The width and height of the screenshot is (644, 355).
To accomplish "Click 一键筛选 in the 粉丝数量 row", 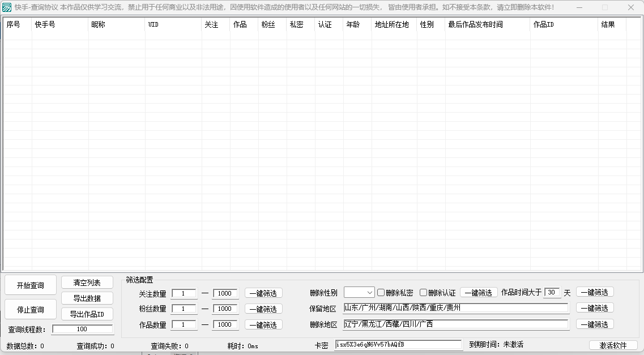I will pyautogui.click(x=263, y=309).
